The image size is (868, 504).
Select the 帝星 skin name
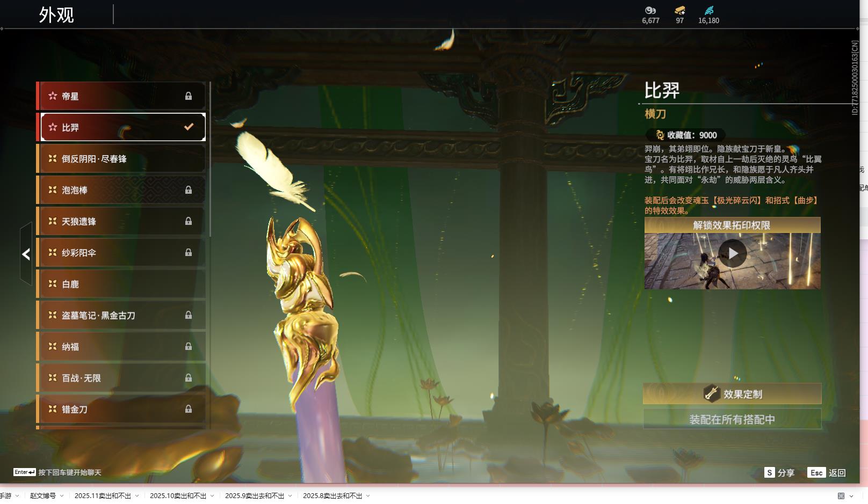[x=70, y=96]
